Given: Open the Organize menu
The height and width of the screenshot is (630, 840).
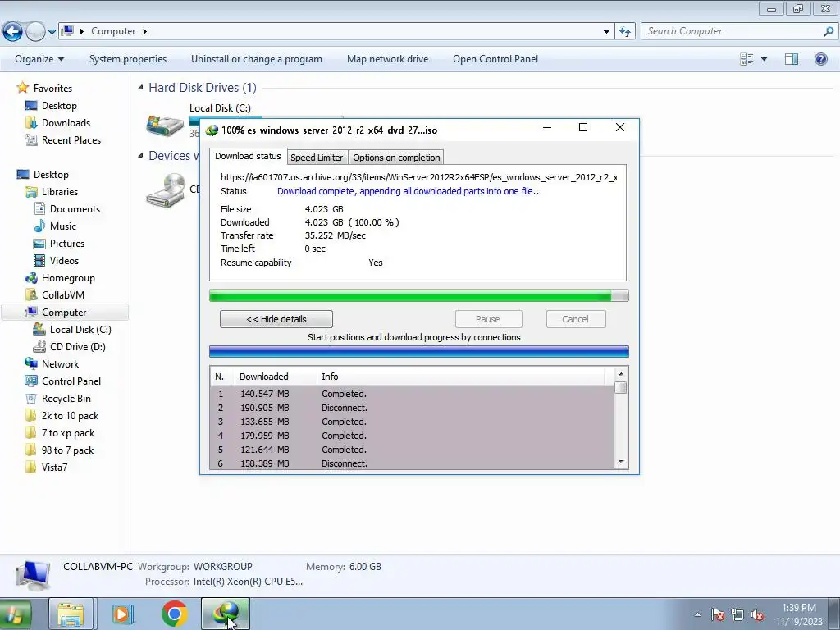Looking at the screenshot, I should (39, 59).
